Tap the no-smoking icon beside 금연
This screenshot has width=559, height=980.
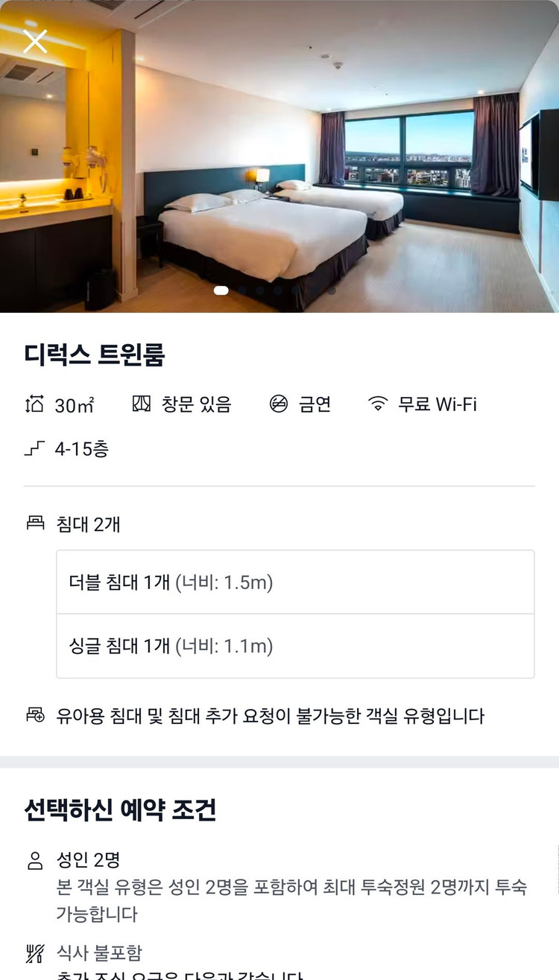tap(279, 404)
